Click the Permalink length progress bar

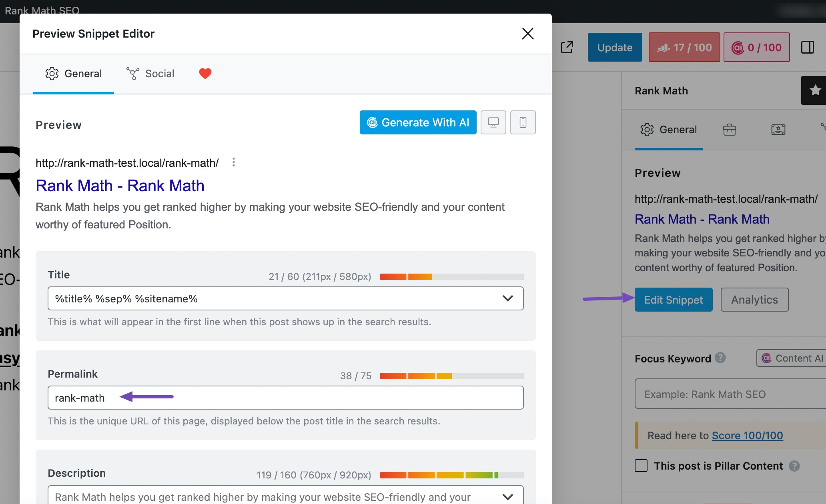452,376
